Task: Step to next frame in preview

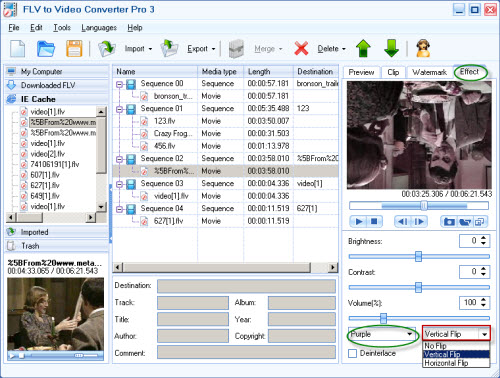Action: (x=419, y=222)
